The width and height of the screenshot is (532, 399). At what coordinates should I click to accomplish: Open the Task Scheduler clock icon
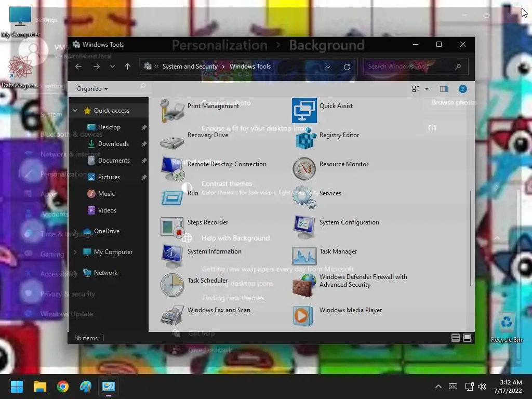click(x=172, y=285)
